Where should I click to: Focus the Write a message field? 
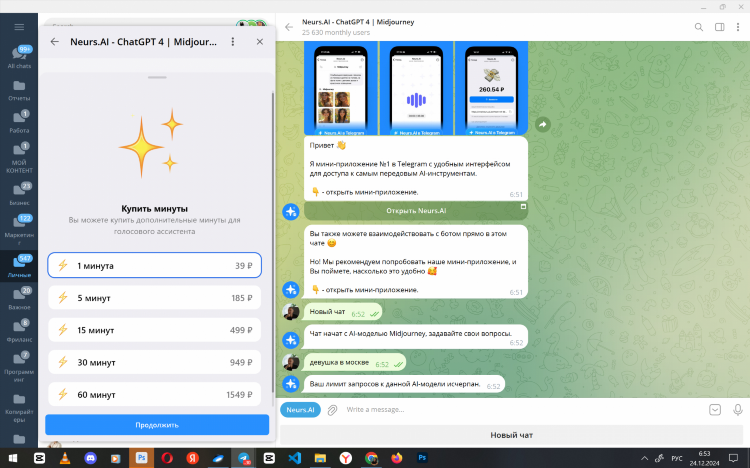pyautogui.click(x=523, y=410)
